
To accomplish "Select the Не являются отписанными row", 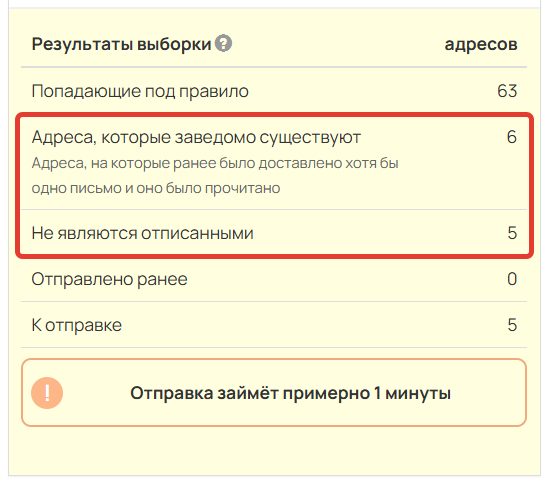I will [x=274, y=233].
